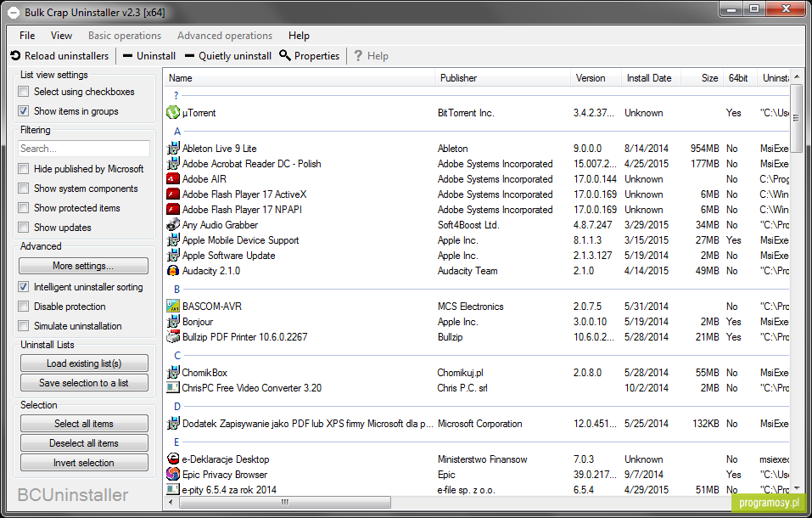Sort by the Install Date column header
The image size is (812, 518).
pyautogui.click(x=651, y=78)
